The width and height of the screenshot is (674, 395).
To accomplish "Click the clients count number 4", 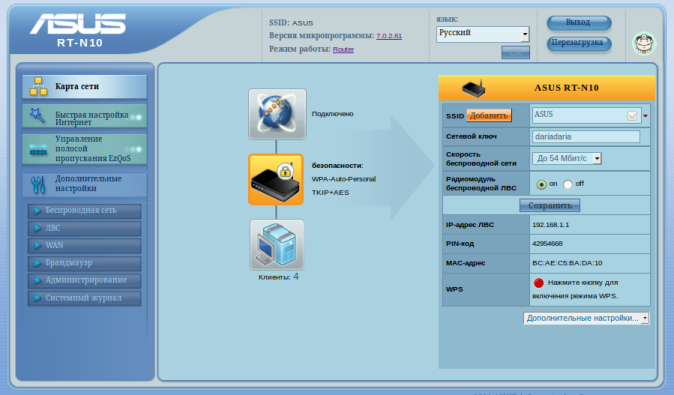I will 296,277.
